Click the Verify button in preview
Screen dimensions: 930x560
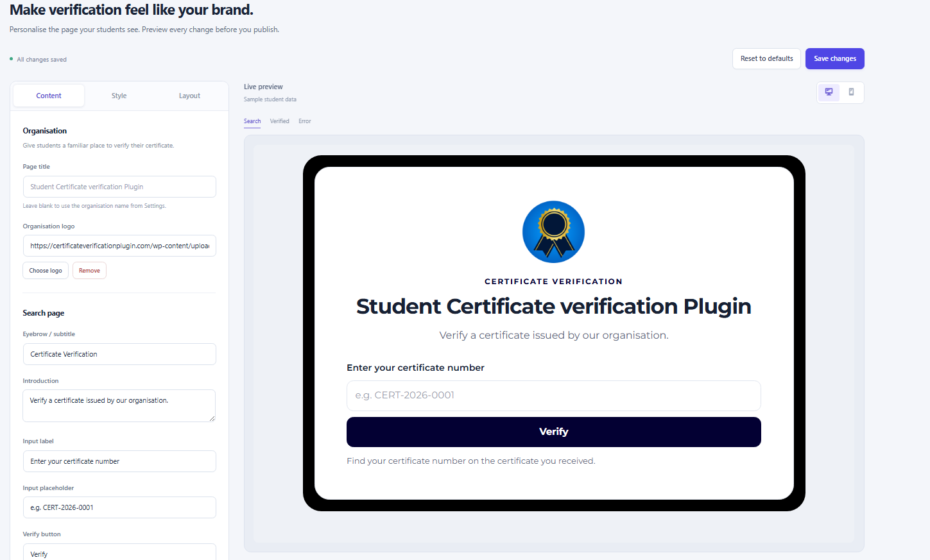[554, 432]
